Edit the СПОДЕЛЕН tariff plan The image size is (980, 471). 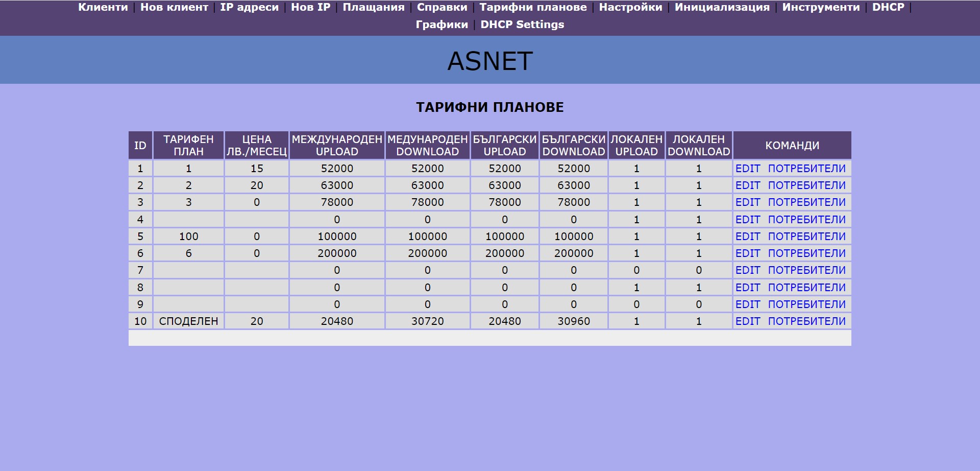tap(748, 321)
